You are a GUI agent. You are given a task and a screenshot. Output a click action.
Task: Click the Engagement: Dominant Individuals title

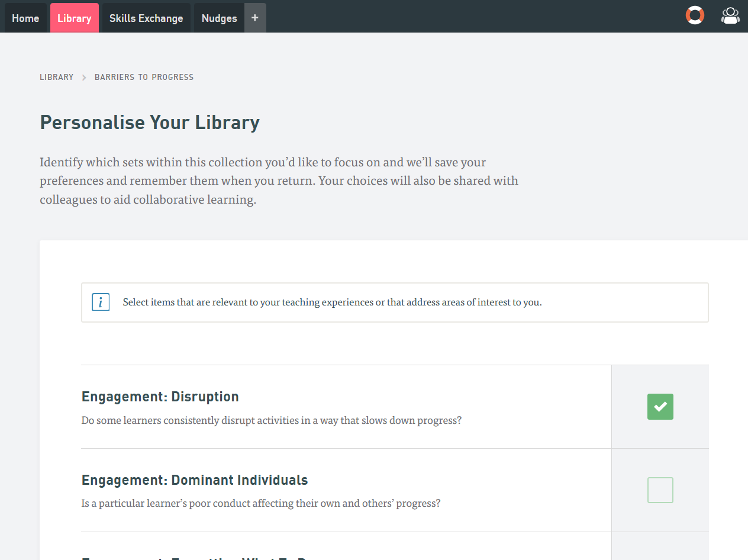tap(195, 480)
